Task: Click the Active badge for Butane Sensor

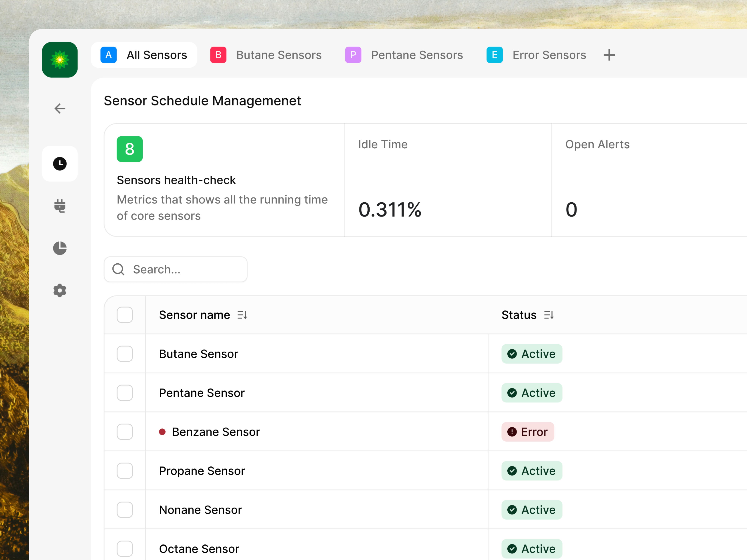Action: [532, 354]
